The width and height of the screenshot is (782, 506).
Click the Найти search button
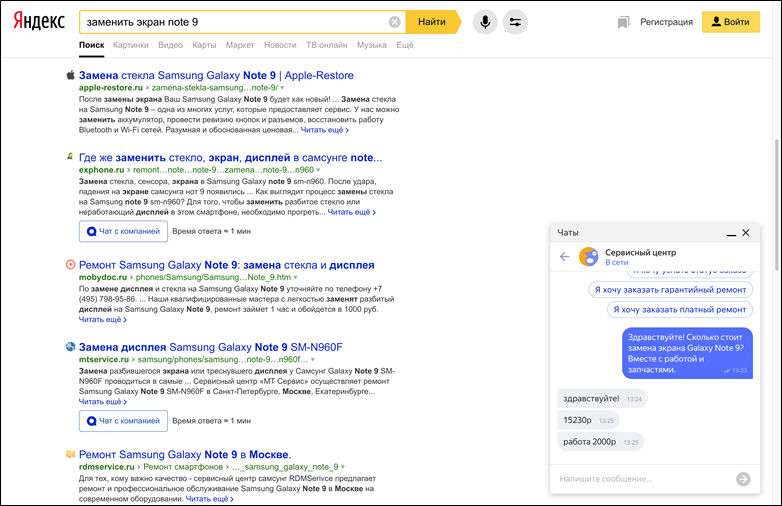pyautogui.click(x=432, y=22)
